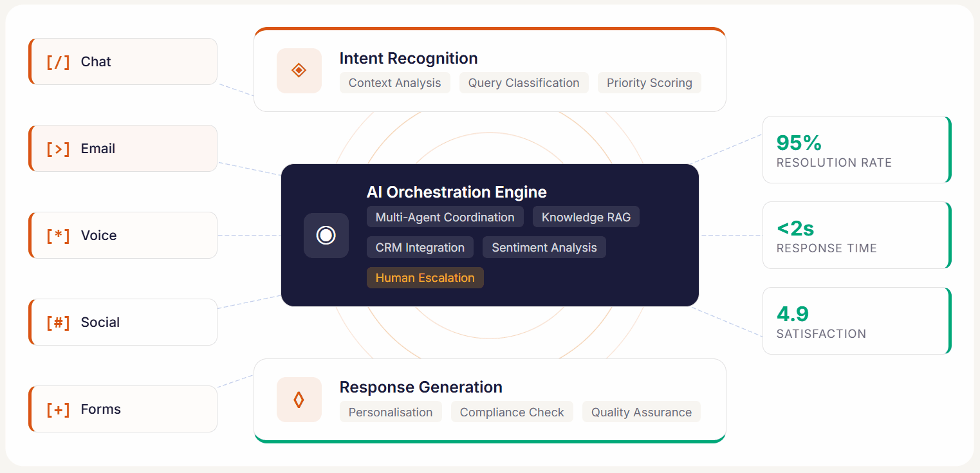Image resolution: width=980 pixels, height=473 pixels.
Task: Click the 4.9 Satisfaction score indicator
Action: click(856, 320)
